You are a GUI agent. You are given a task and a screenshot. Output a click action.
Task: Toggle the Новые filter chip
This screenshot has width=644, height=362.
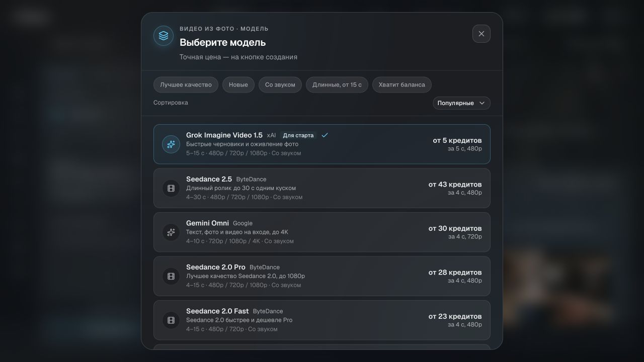click(x=238, y=84)
